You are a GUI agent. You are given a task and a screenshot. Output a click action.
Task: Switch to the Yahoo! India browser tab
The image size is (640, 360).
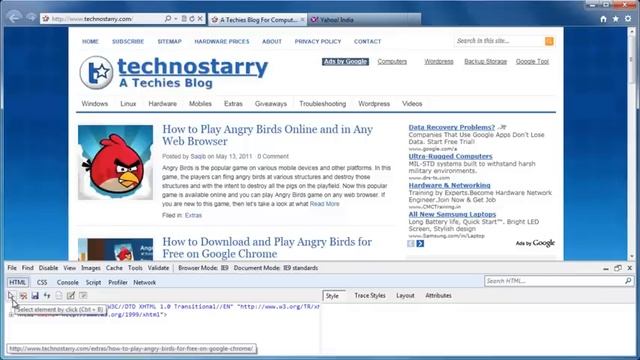coord(363,20)
